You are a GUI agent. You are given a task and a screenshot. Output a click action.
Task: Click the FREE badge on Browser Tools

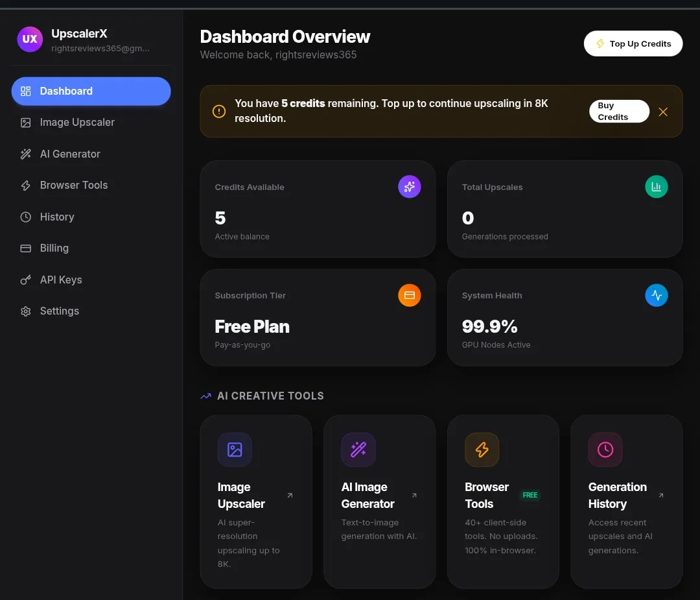(x=530, y=496)
